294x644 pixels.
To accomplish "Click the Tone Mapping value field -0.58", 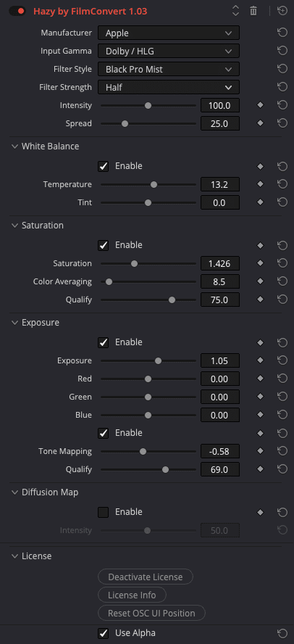I will point(220,451).
